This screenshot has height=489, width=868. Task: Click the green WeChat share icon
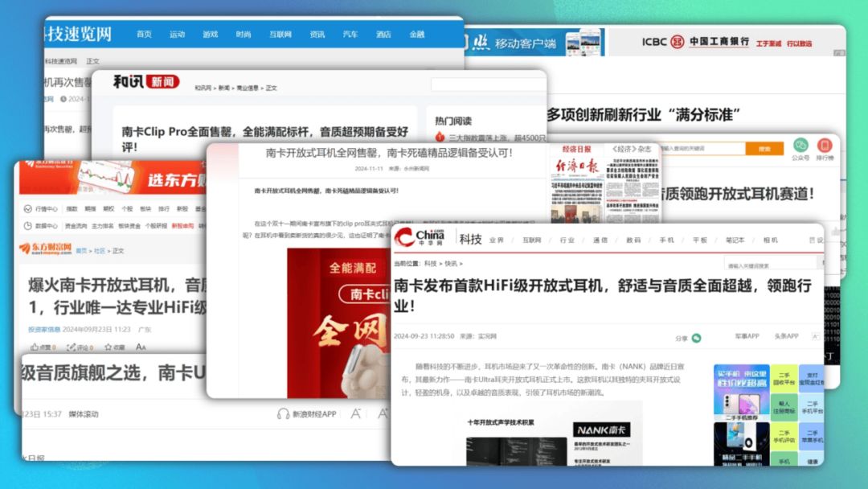(696, 338)
